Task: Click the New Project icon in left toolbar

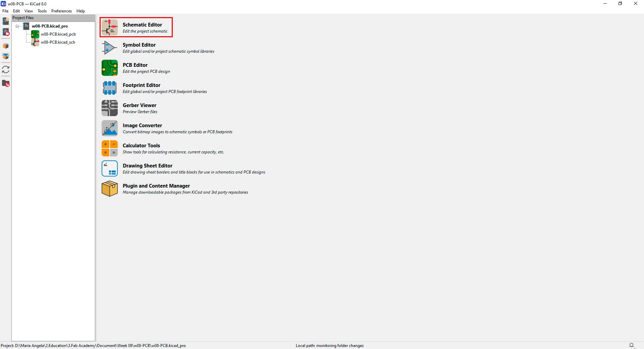Action: (6, 21)
